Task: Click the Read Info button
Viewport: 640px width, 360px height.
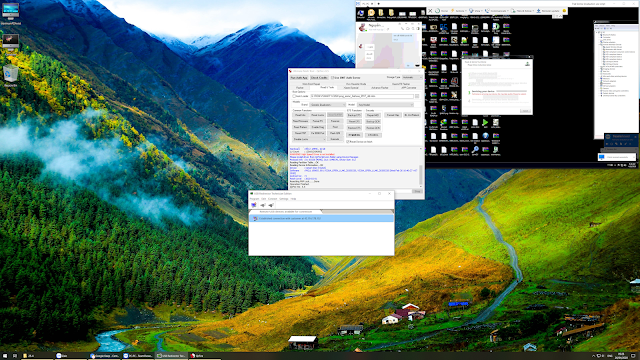Action: 300,115
